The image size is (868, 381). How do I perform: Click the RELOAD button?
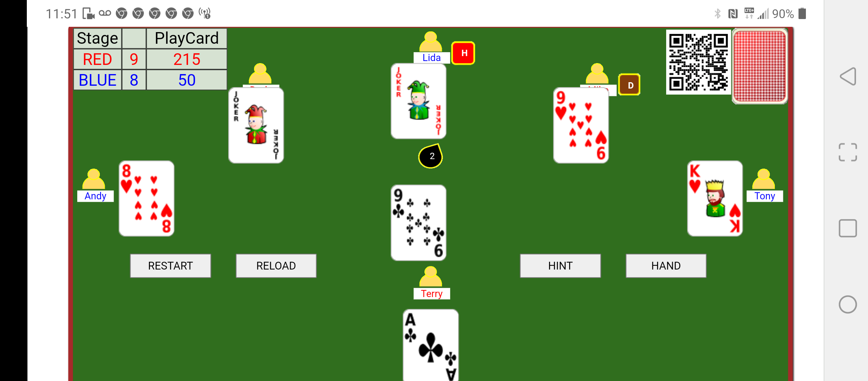276,265
